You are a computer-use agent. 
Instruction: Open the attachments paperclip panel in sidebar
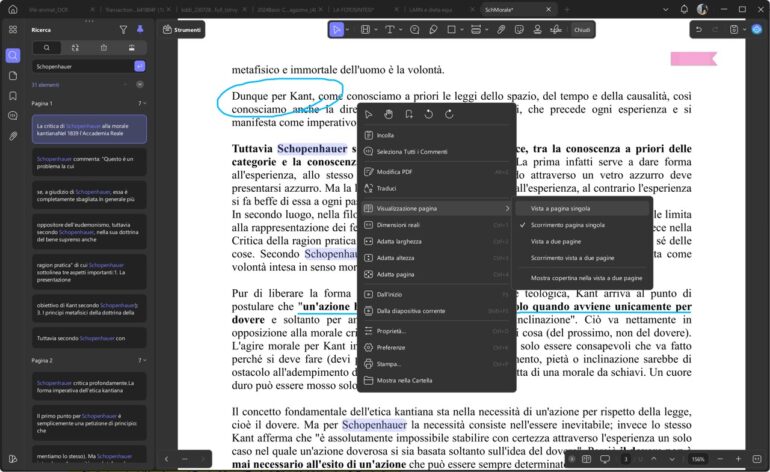pos(13,136)
